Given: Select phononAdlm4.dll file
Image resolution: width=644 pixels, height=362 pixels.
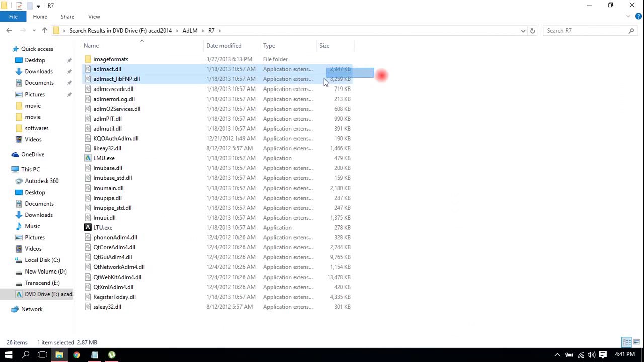Looking at the screenshot, I should pos(115,238).
